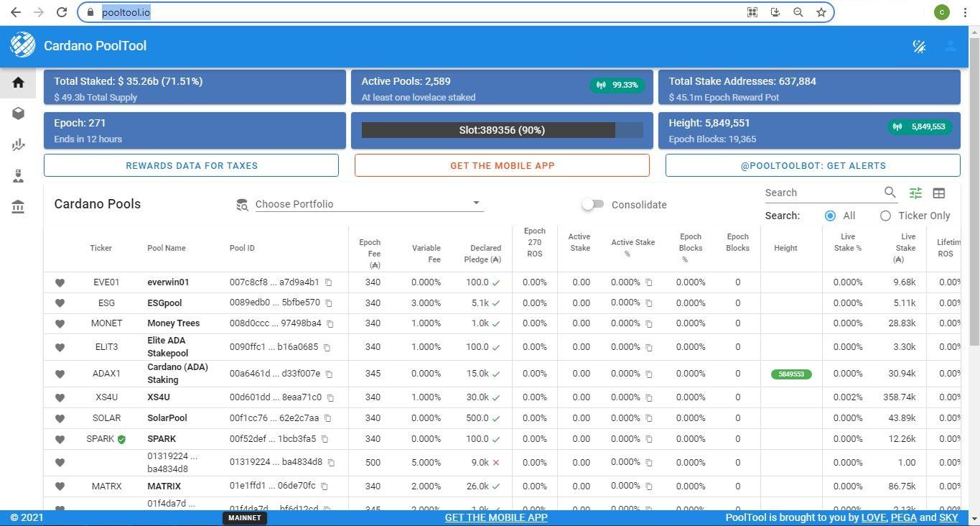Sort by the Declared Pledge column header
Viewport: 980px width, 526px height.
[x=482, y=254]
